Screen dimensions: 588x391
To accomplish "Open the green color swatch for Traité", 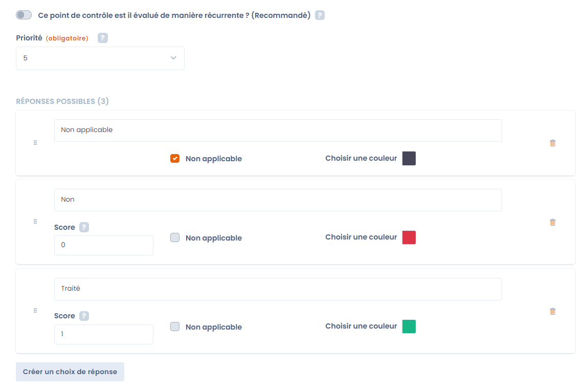I will 410,326.
